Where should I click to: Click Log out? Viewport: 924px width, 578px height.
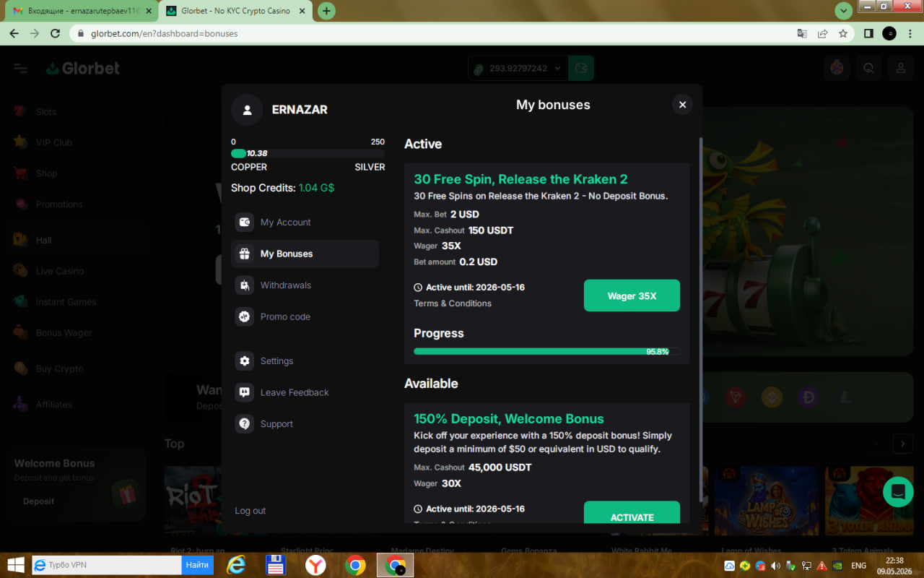point(250,511)
